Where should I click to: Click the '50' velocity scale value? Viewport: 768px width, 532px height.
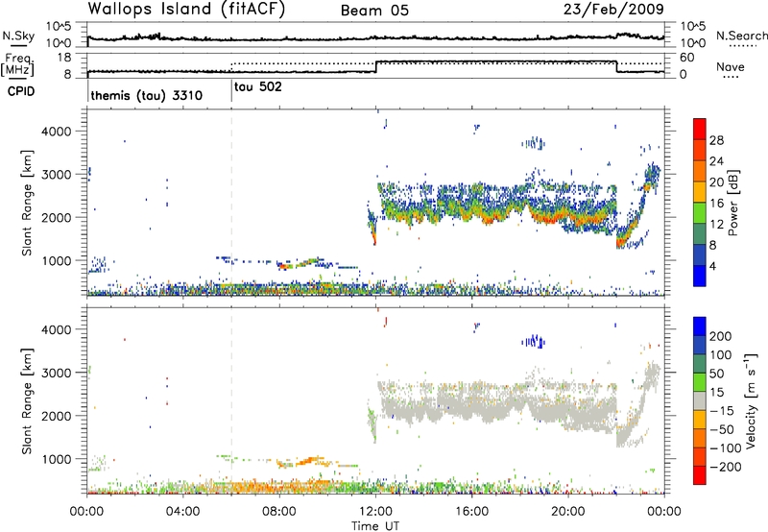[x=717, y=374]
